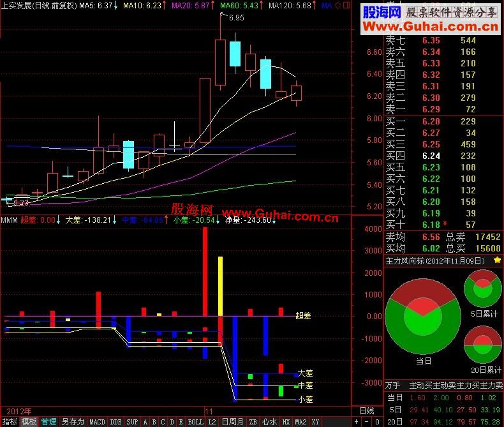504x427 pixels.
Task: Click the 买均 6.02 value
Action: [x=431, y=248]
